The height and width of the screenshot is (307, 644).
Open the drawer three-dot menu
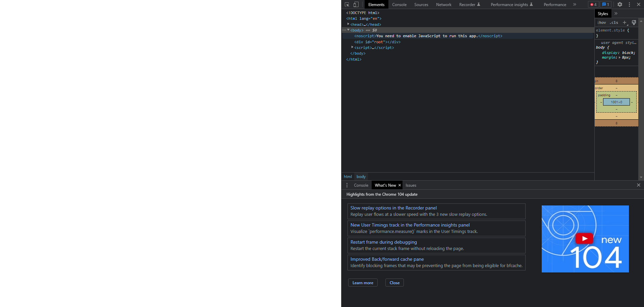pyautogui.click(x=347, y=185)
